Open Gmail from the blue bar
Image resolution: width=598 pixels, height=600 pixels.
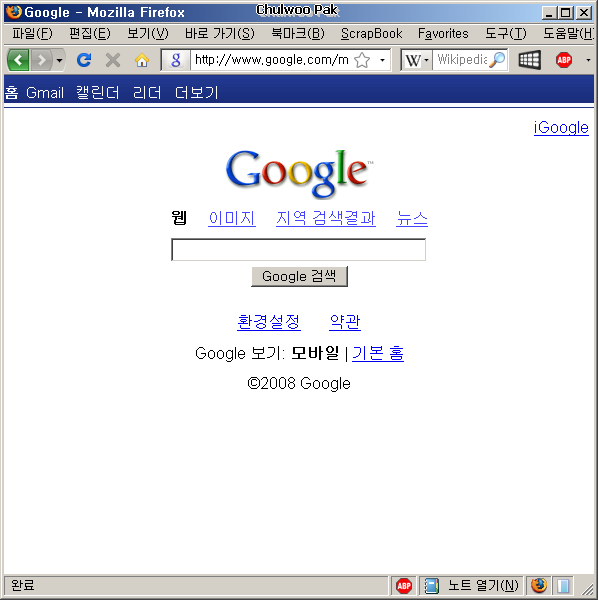coord(45,93)
